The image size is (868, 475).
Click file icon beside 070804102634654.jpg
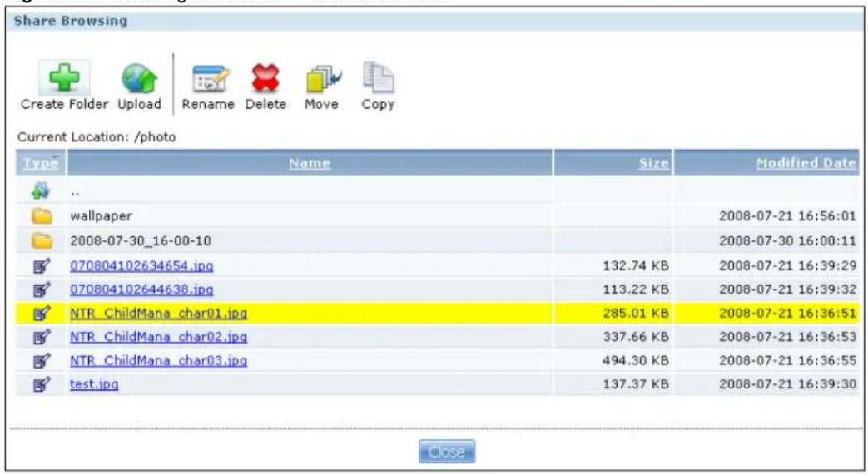[42, 265]
